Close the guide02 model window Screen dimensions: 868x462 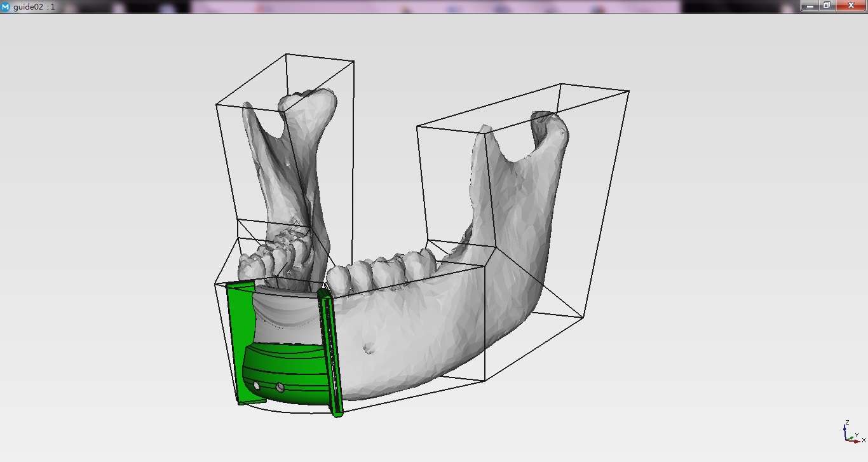pyautogui.click(x=850, y=6)
